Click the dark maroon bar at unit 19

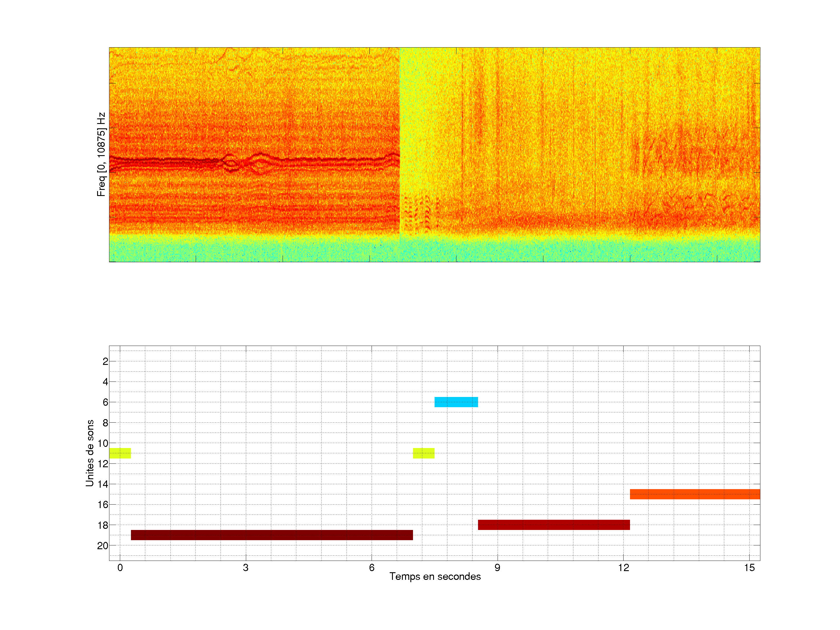[272, 535]
